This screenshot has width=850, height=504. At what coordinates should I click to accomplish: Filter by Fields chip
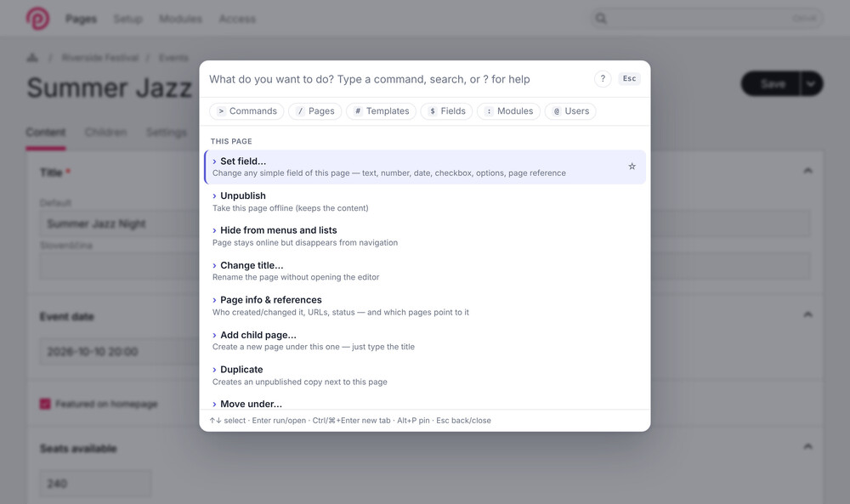447,111
